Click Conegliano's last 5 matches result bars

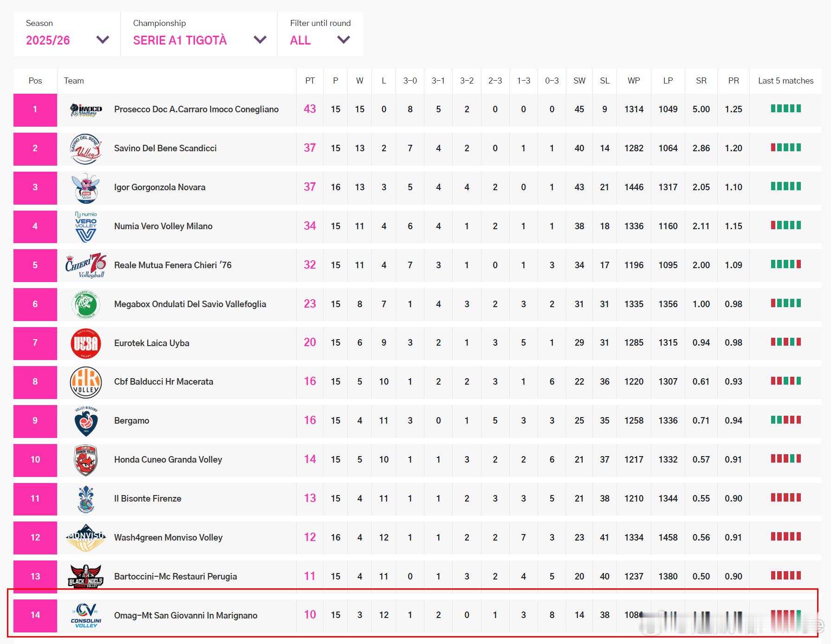(x=786, y=109)
